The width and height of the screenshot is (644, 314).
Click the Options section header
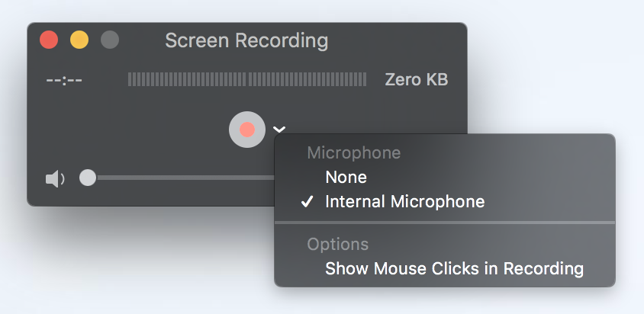click(337, 244)
